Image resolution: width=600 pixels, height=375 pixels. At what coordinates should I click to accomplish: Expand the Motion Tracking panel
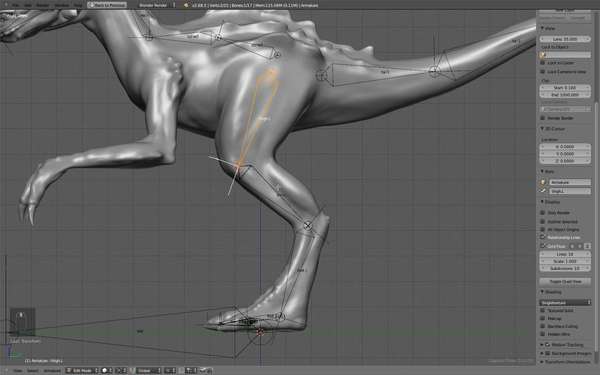542,345
